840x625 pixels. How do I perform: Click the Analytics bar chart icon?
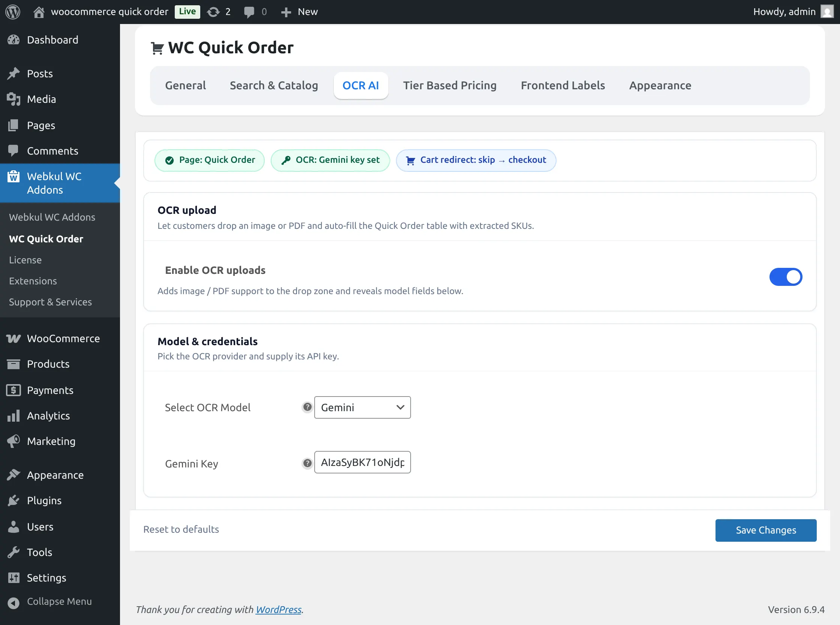tap(13, 416)
